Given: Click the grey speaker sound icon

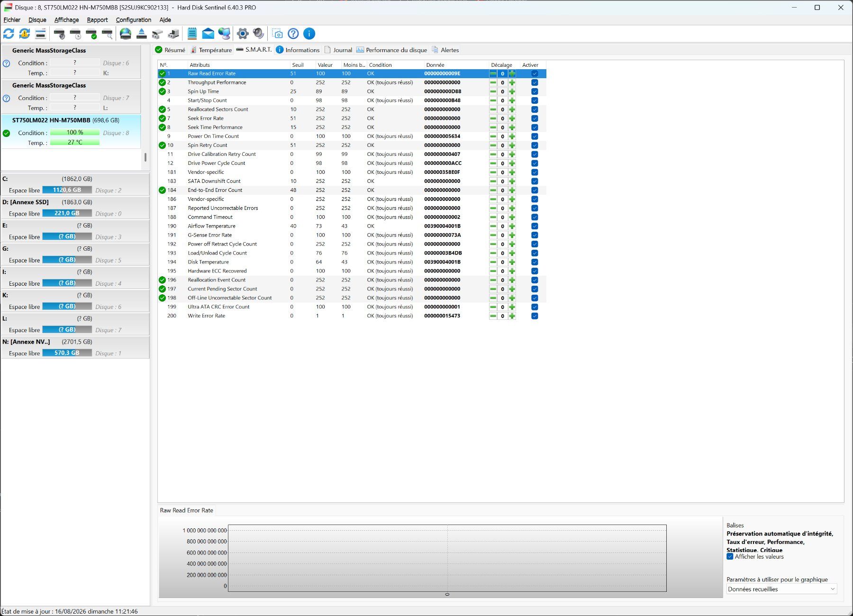Looking at the screenshot, I should (258, 34).
